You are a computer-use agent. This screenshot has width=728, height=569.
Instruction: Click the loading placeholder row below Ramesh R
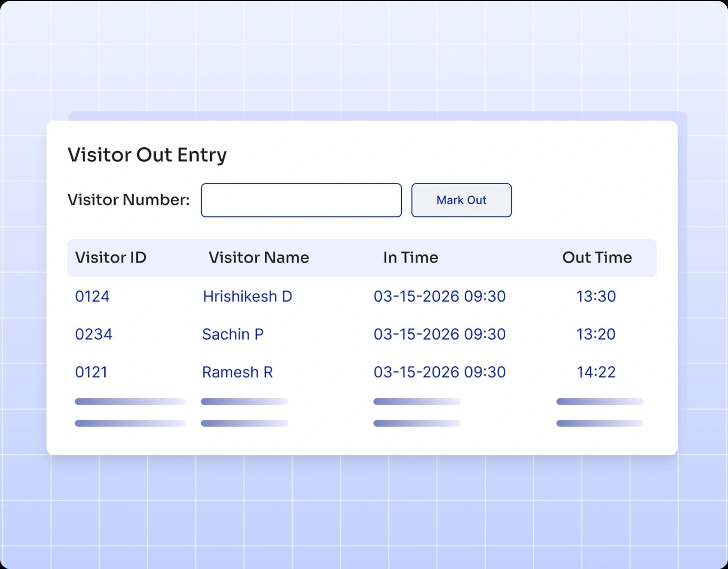[x=130, y=401]
